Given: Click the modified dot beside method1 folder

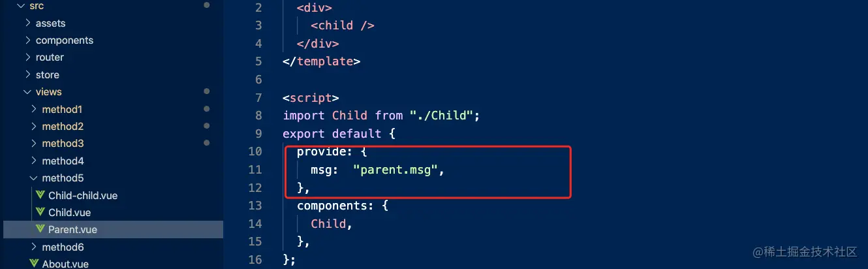Looking at the screenshot, I should (x=207, y=108).
